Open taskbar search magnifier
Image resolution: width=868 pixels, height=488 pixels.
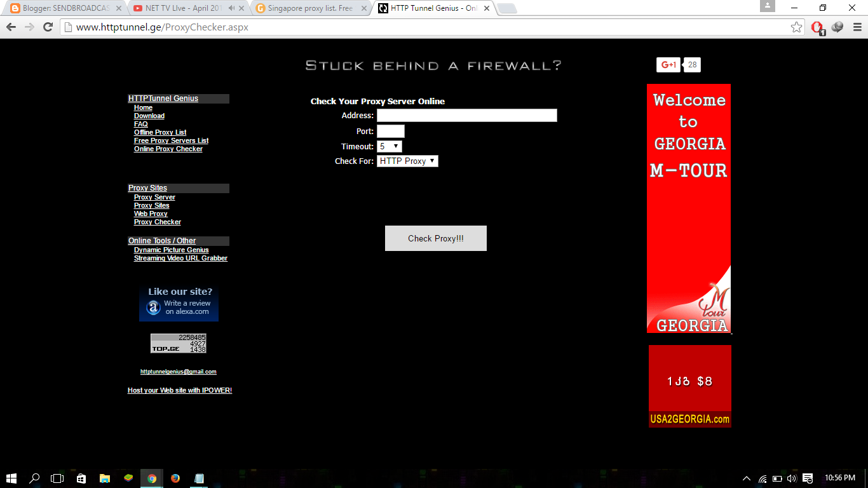click(x=34, y=478)
